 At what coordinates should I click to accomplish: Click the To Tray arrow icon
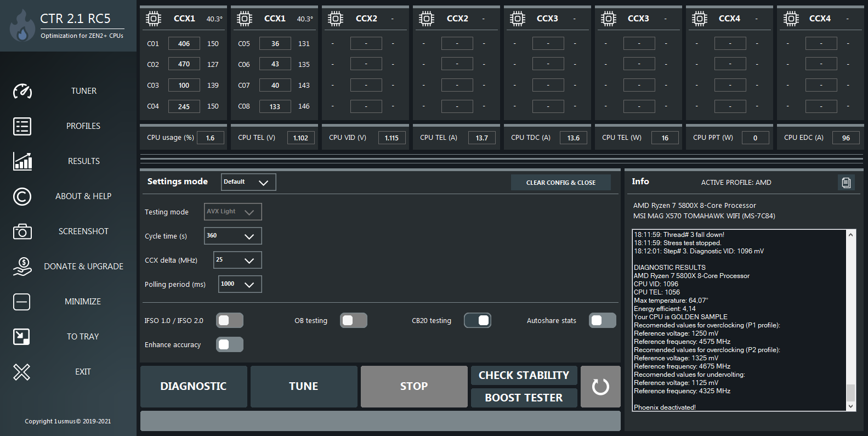click(21, 337)
